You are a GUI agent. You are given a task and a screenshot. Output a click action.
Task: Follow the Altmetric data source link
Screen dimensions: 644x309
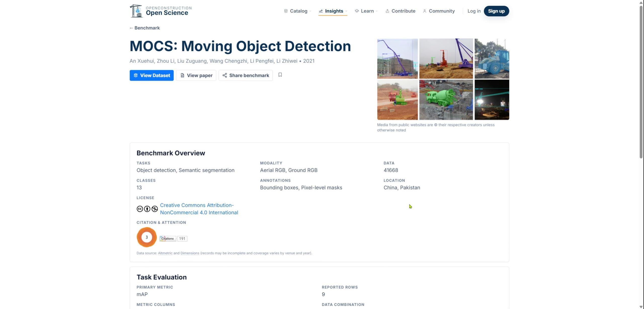165,253
